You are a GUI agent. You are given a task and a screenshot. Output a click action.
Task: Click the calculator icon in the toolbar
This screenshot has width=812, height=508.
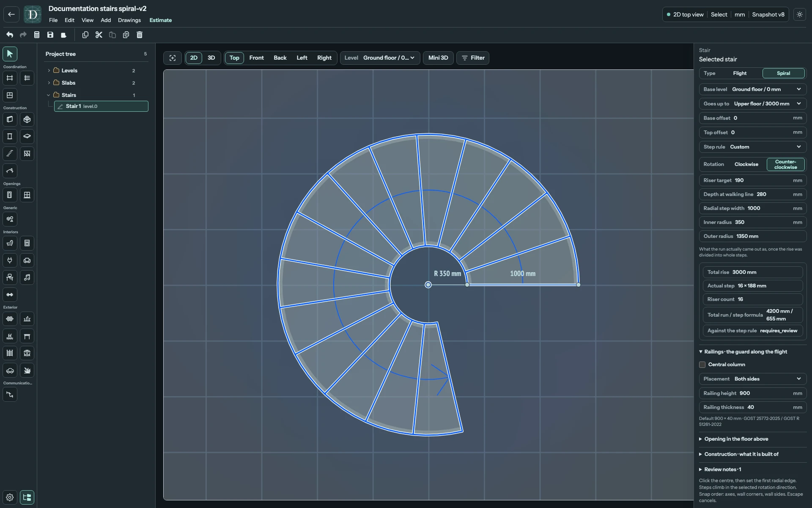click(37, 35)
